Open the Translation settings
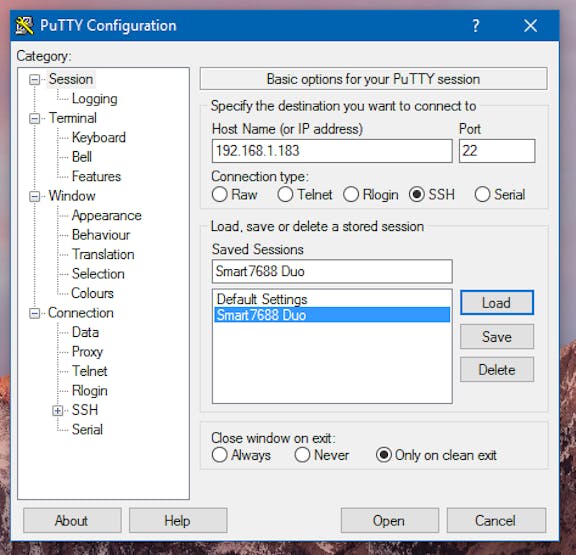 tap(103, 254)
